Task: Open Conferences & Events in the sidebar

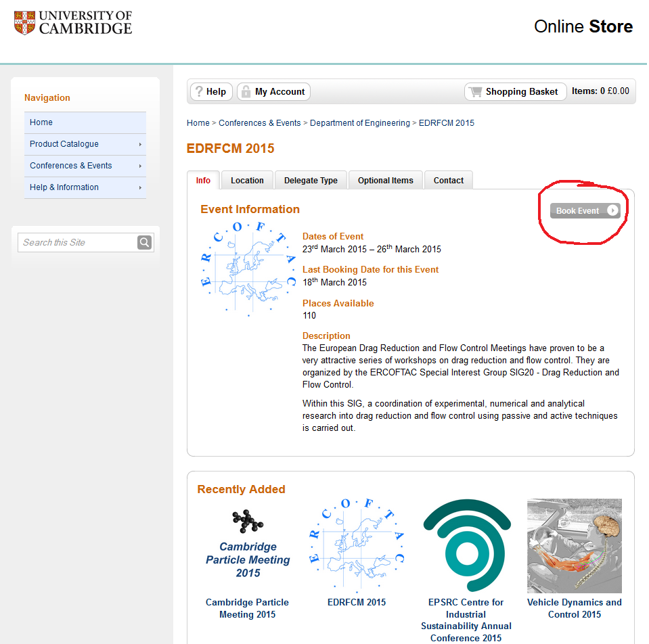Action: 85,166
